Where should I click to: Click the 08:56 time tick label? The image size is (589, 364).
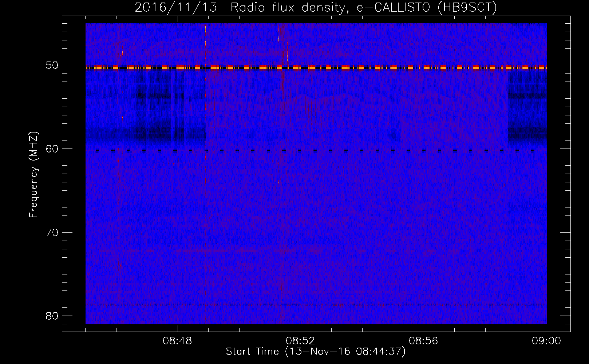(x=423, y=341)
